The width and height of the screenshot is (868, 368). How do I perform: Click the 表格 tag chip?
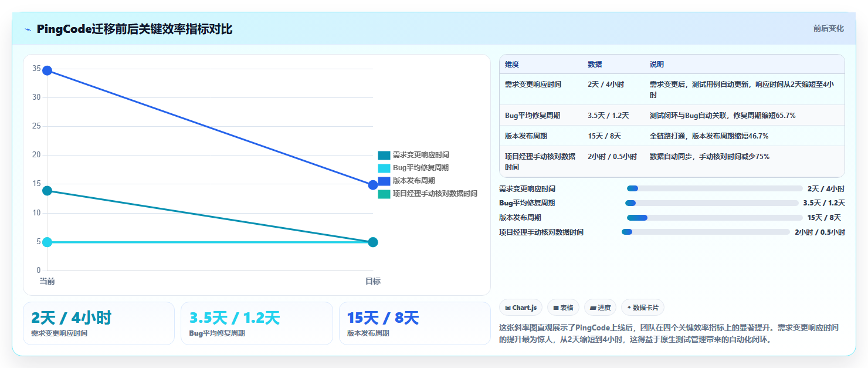point(563,308)
